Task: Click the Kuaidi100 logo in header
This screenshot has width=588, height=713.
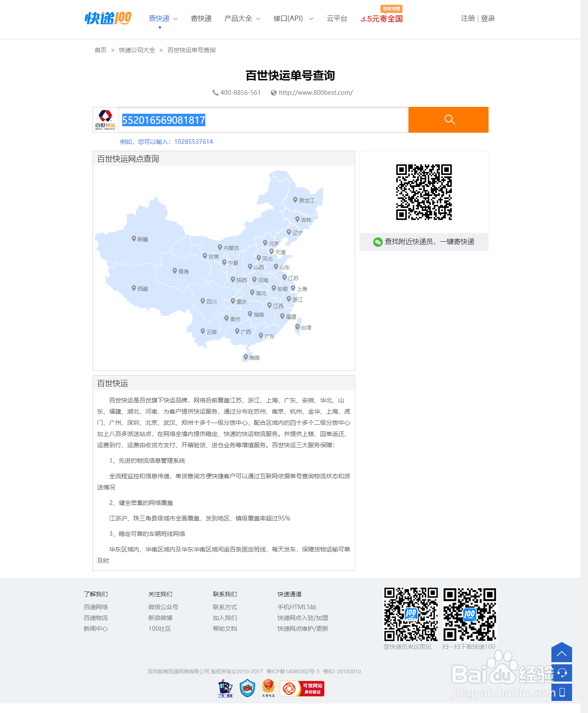Action: click(x=108, y=18)
